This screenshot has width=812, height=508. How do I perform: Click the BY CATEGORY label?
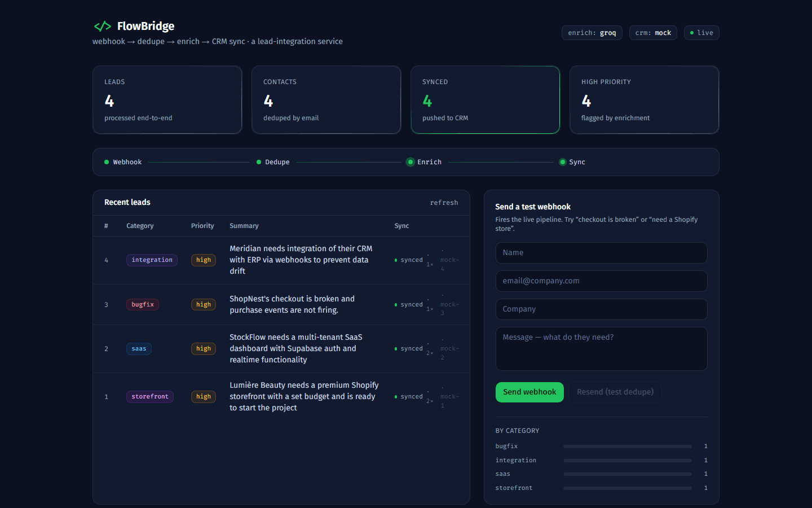(x=517, y=431)
